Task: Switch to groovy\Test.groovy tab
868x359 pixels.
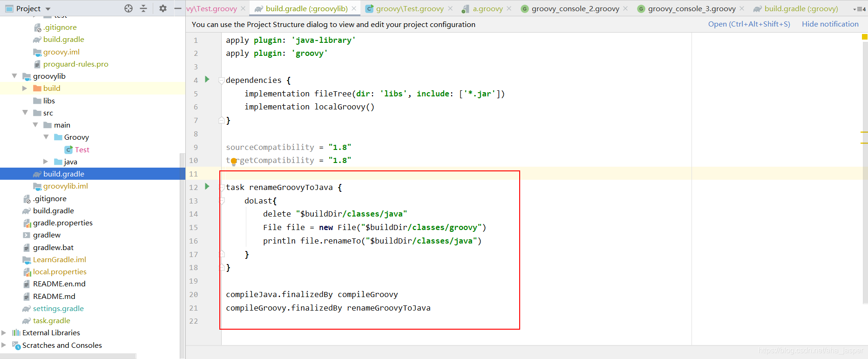Action: [x=410, y=8]
